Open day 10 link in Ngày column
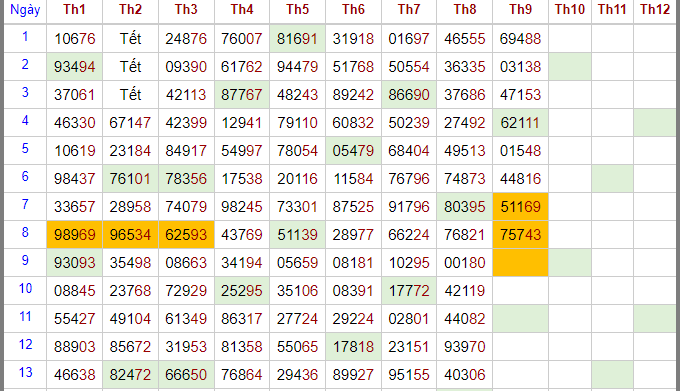680x391 pixels. pos(26,288)
